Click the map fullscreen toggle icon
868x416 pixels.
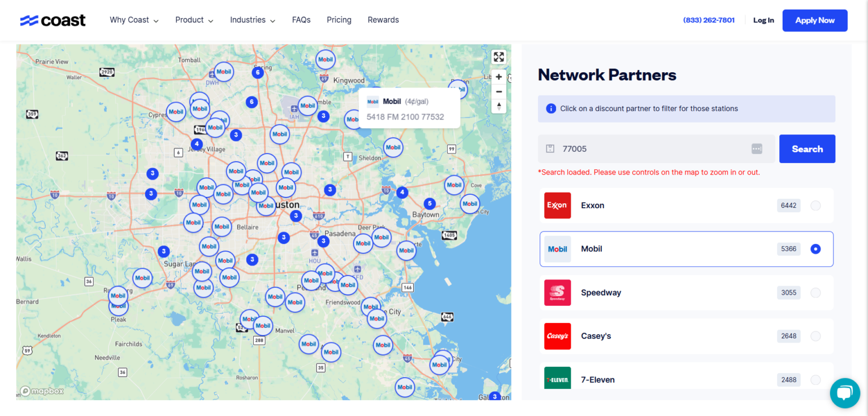click(x=498, y=57)
